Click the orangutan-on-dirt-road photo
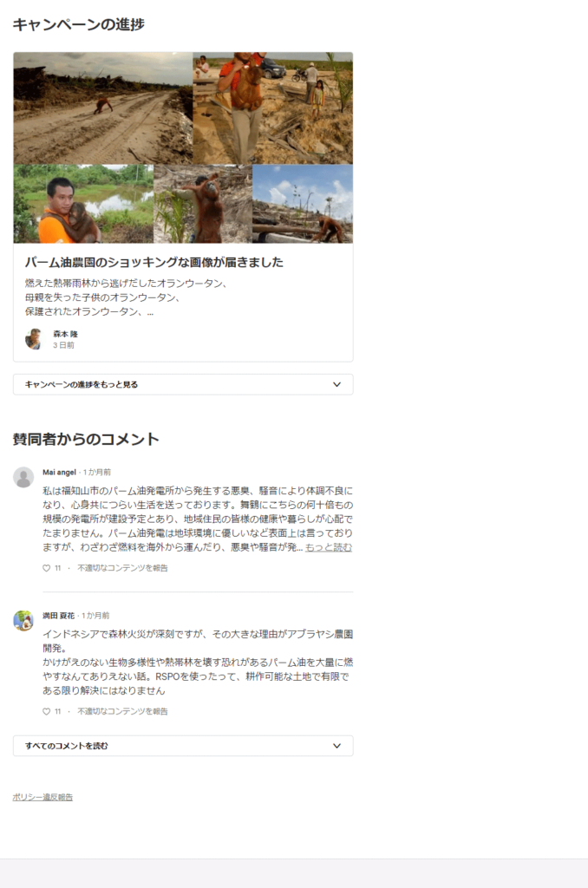The height and width of the screenshot is (888, 588). pyautogui.click(x=103, y=108)
